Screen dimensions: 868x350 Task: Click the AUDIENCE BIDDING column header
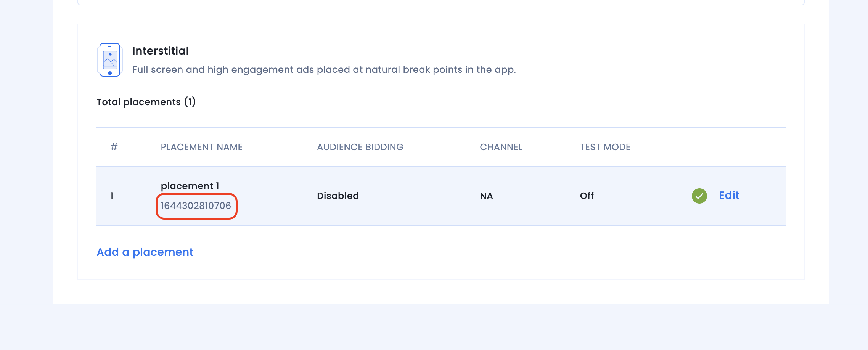(x=360, y=147)
